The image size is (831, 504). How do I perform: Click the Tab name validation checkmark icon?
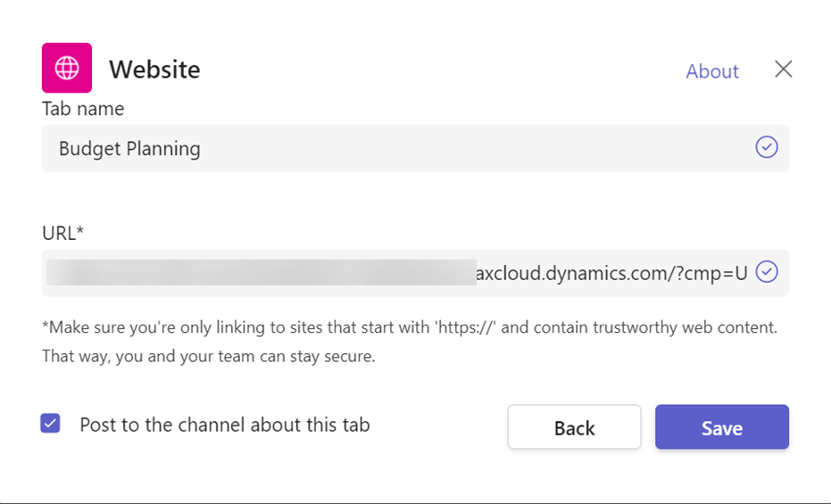point(766,147)
